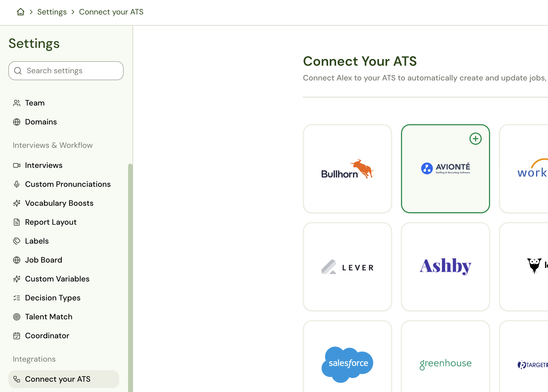The image size is (548, 392).
Task: Select the Greenhouse ATS card
Action: [x=446, y=356]
